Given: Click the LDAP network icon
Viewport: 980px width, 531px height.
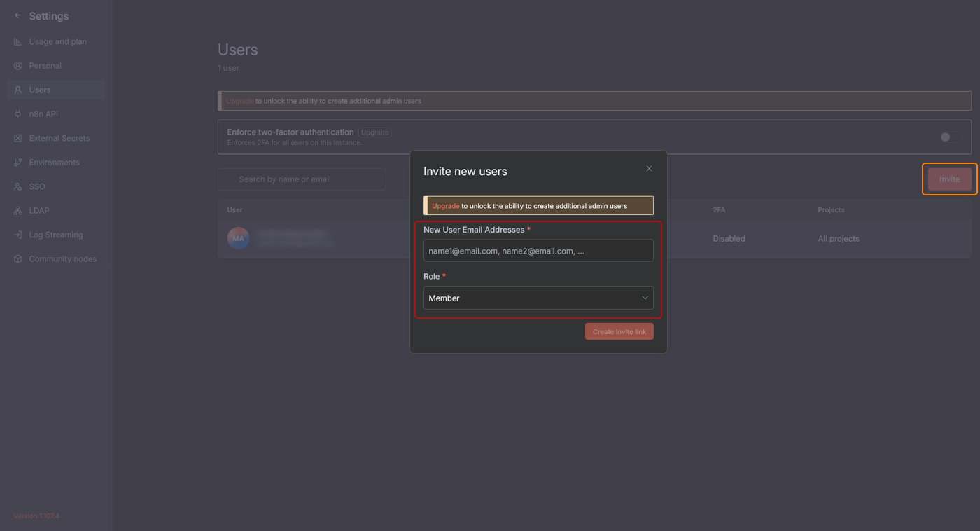Looking at the screenshot, I should pyautogui.click(x=18, y=211).
